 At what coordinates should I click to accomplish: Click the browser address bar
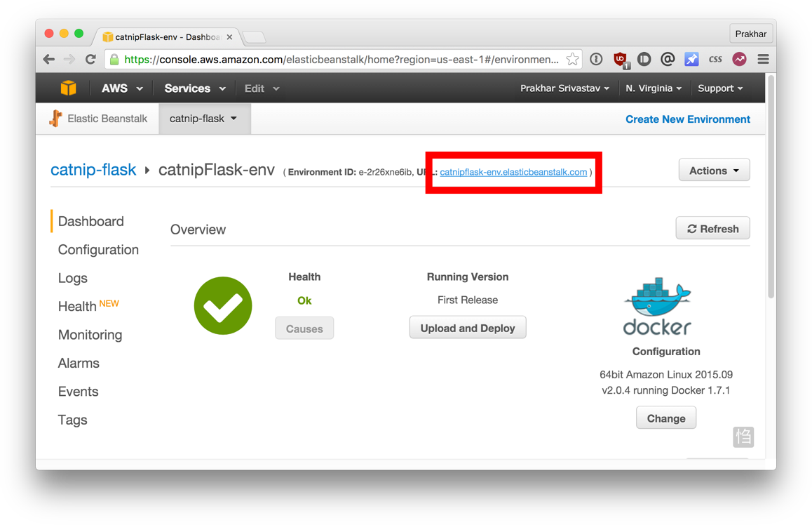[x=341, y=59]
